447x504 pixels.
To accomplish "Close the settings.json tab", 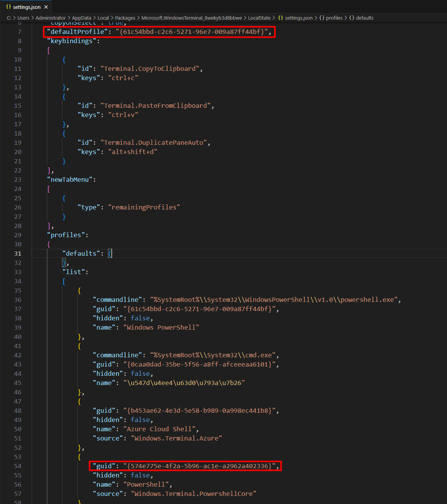I will click(x=46, y=7).
